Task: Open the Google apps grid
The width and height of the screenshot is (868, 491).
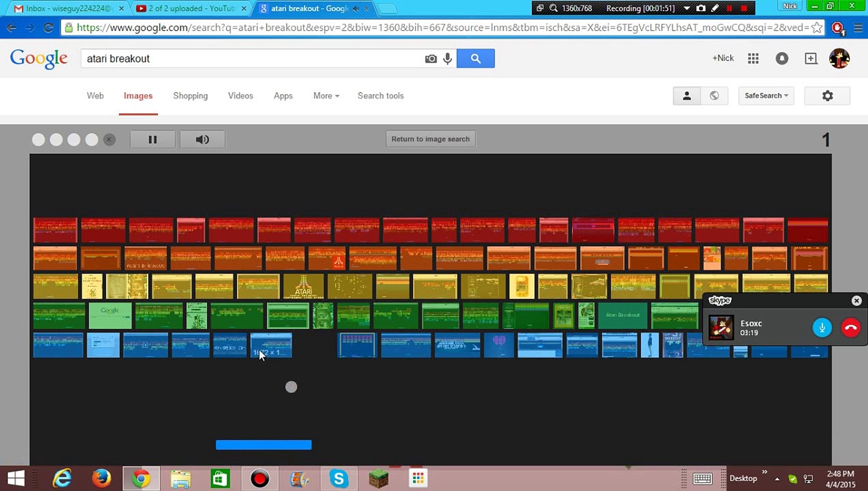Action: point(753,58)
